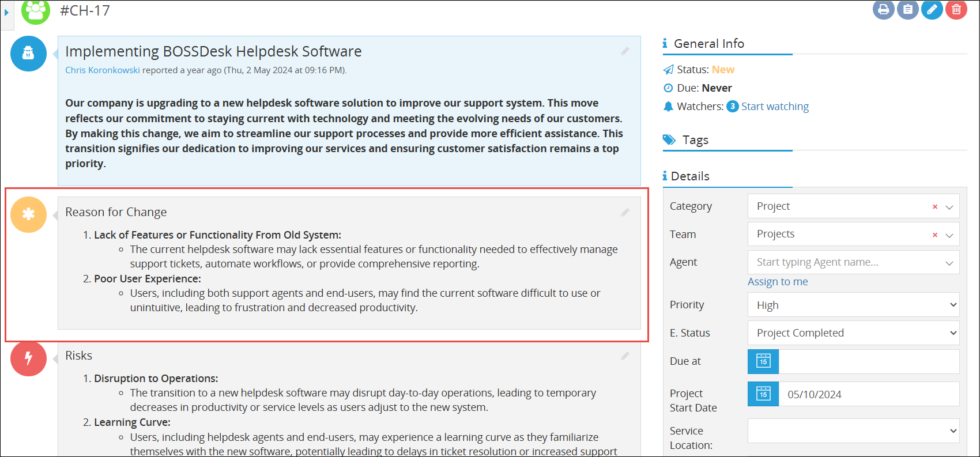Click 'Lack of Features or Functionality' item
The image size is (980, 457).
(x=217, y=235)
